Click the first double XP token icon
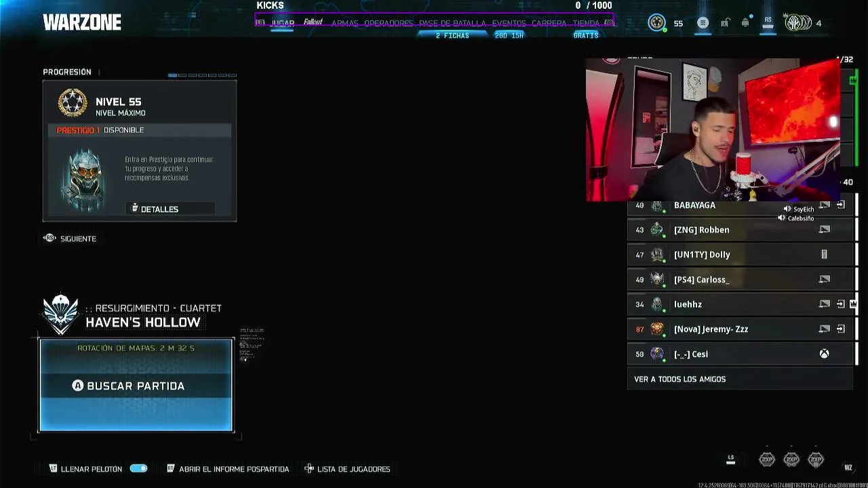 coord(767,460)
